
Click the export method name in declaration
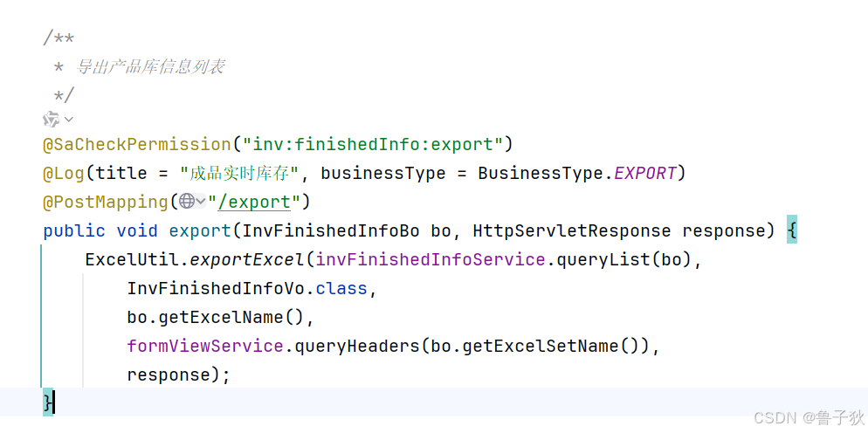pos(200,230)
